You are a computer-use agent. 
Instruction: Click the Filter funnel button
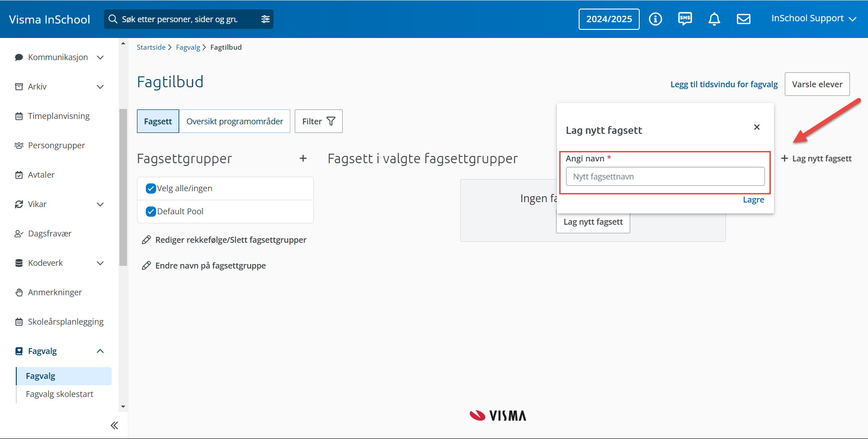click(319, 121)
